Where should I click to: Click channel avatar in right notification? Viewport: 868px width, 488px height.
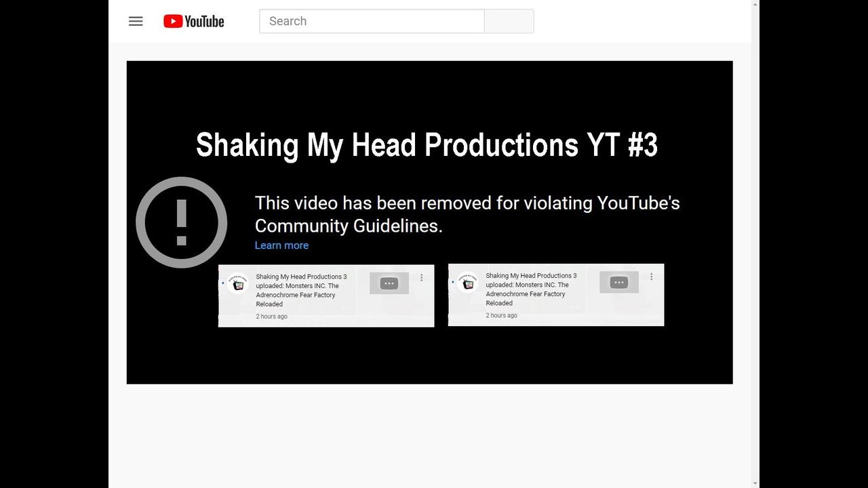coord(467,282)
